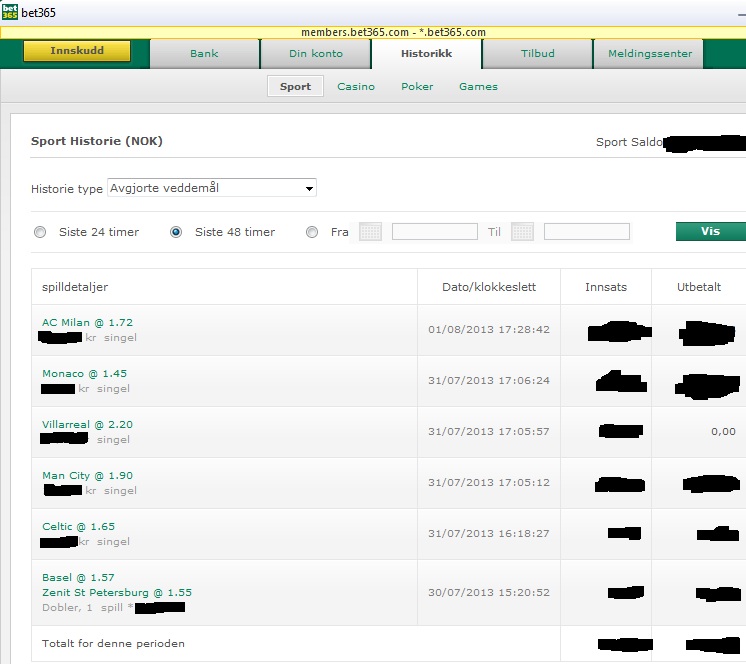Switch to Games history
This screenshot has width=746, height=664.
point(478,87)
